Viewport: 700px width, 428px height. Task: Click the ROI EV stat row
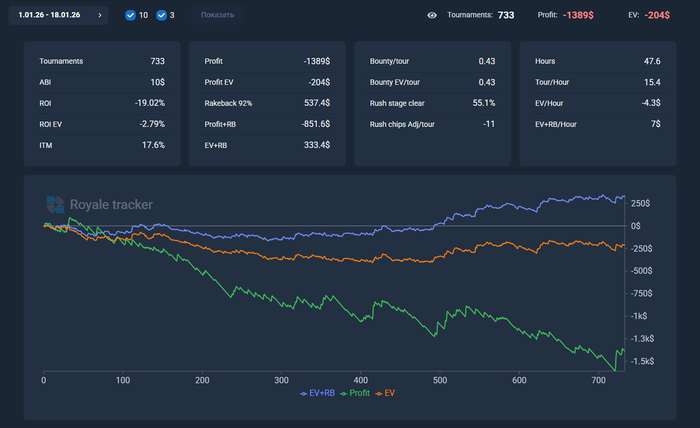(100, 124)
